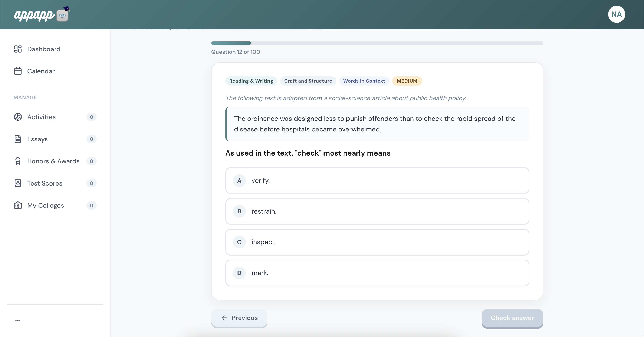The width and height of the screenshot is (644, 337).
Task: Open the three-dots more menu in the sidebar
Action: pos(18,321)
